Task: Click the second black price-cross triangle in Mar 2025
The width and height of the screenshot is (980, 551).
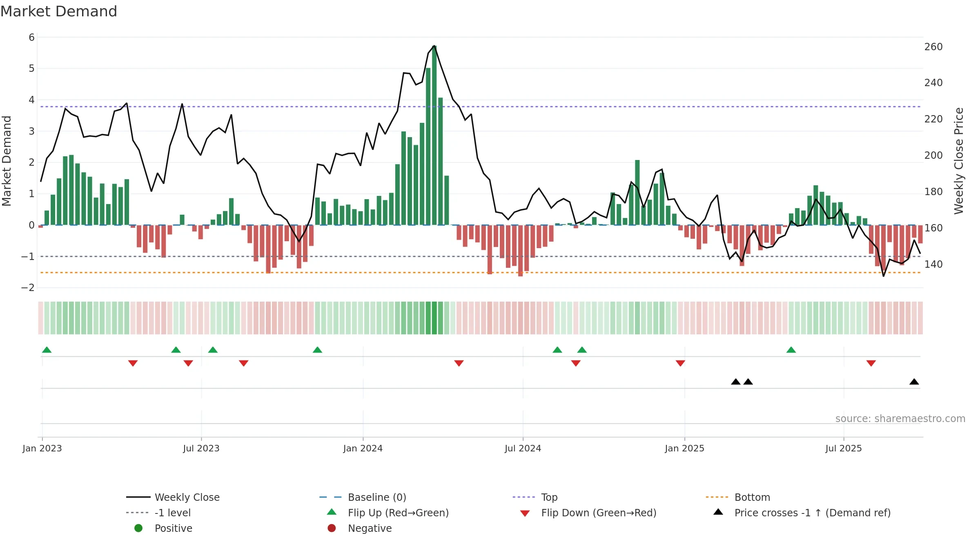Action: pyautogui.click(x=748, y=382)
